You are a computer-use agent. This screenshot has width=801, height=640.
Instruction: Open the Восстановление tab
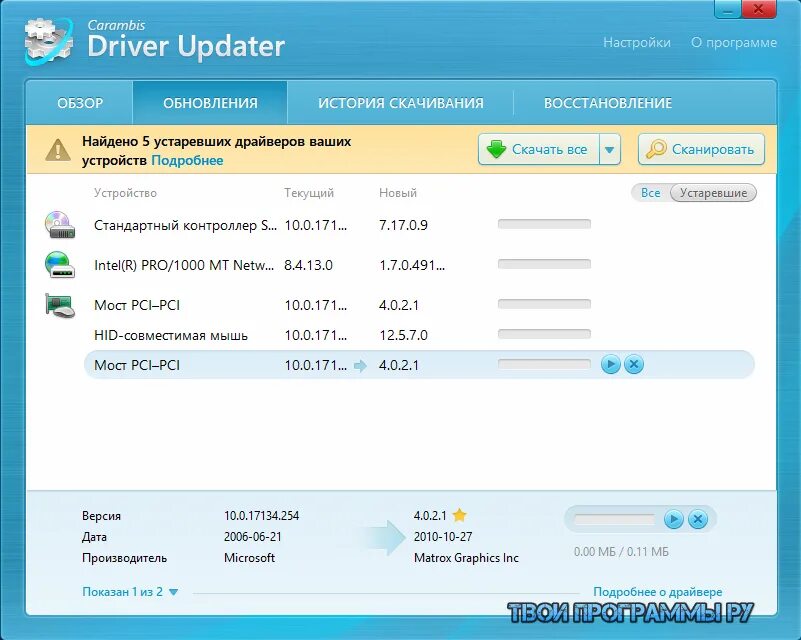[608, 103]
